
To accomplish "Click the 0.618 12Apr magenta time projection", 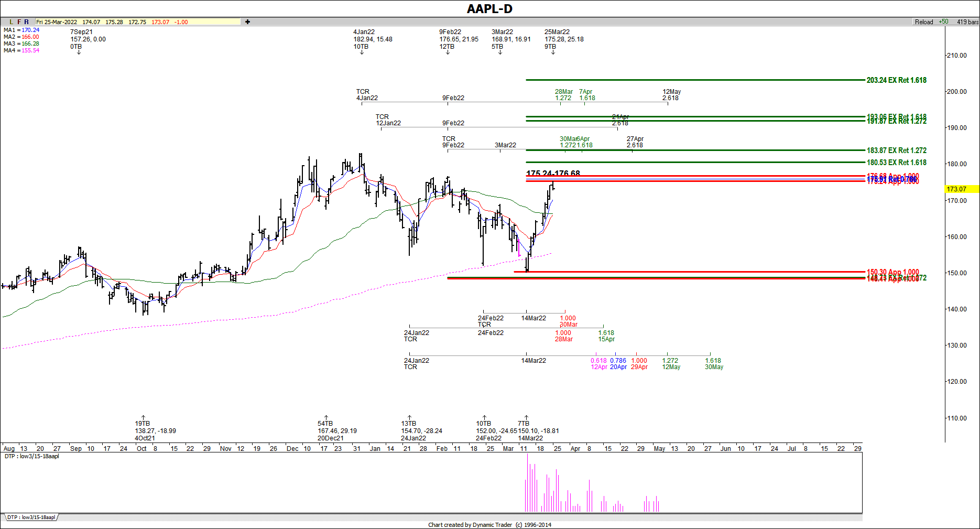I will click(x=599, y=364).
